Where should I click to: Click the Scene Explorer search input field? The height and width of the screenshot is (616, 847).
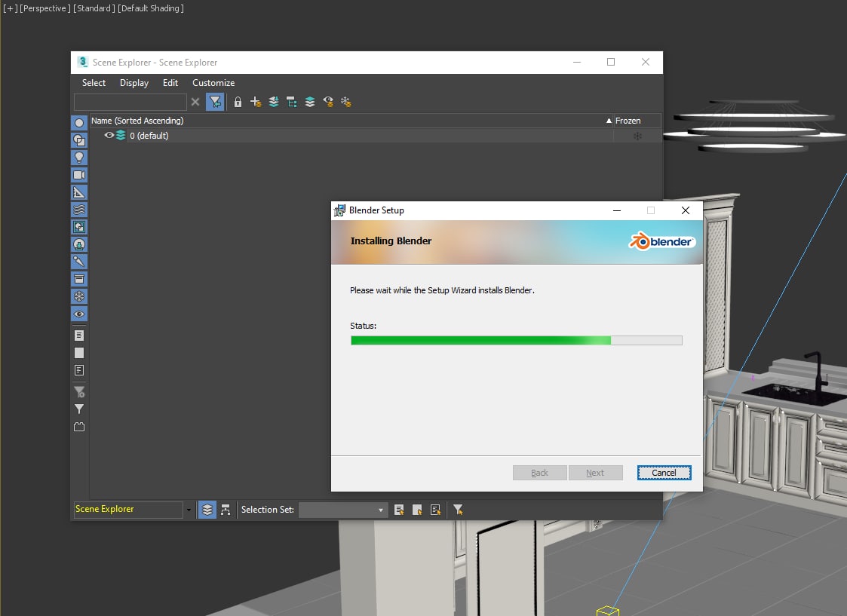[130, 102]
